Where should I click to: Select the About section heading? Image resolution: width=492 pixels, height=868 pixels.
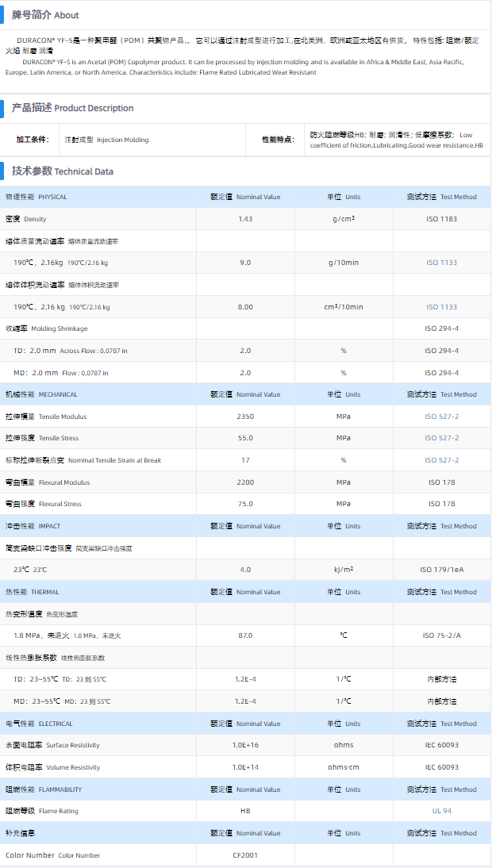(x=45, y=15)
